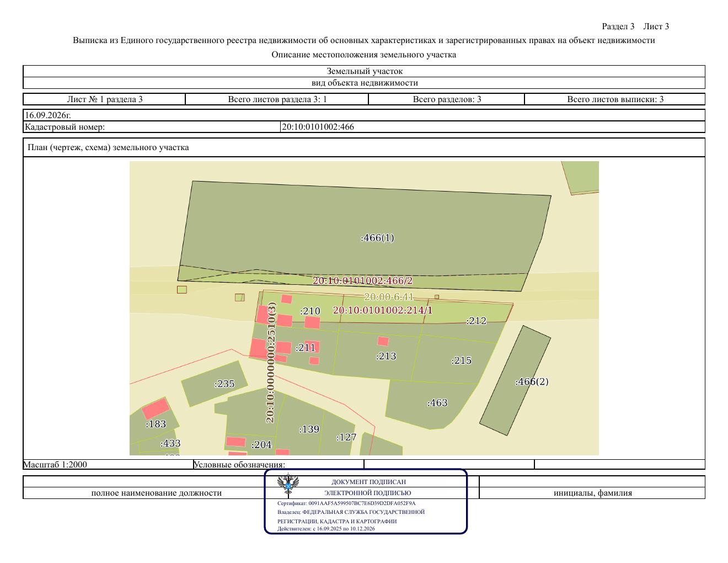The height and width of the screenshot is (563, 728).
Task: Click the 'инициалы, фамилия' caption
Action: tap(593, 493)
